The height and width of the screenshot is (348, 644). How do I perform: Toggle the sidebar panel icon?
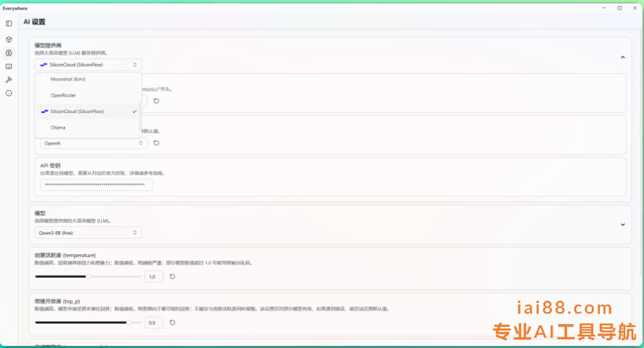click(9, 23)
